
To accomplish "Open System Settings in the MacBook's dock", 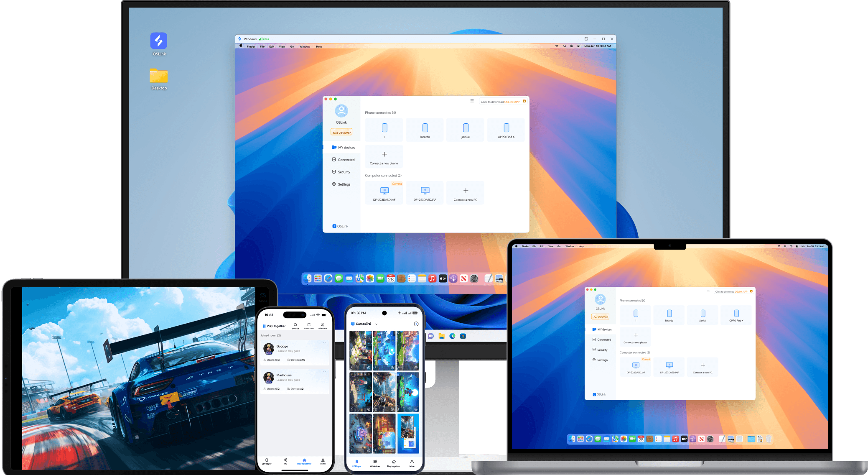I will 710,439.
